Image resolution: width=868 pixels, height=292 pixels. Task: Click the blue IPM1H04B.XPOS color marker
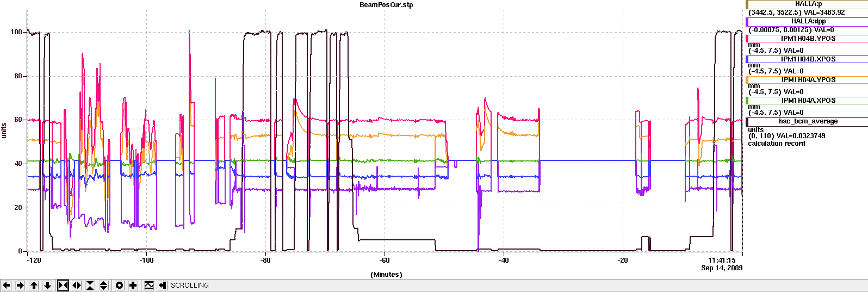coord(747,59)
